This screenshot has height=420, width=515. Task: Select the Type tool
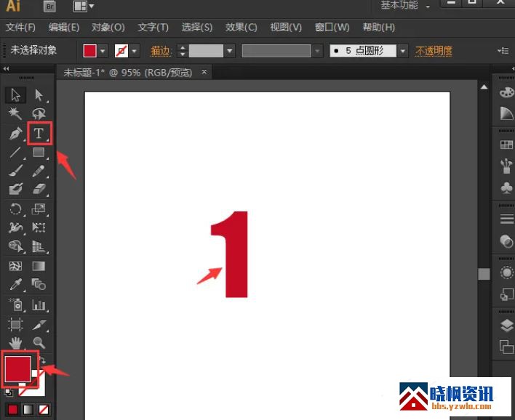(x=39, y=134)
